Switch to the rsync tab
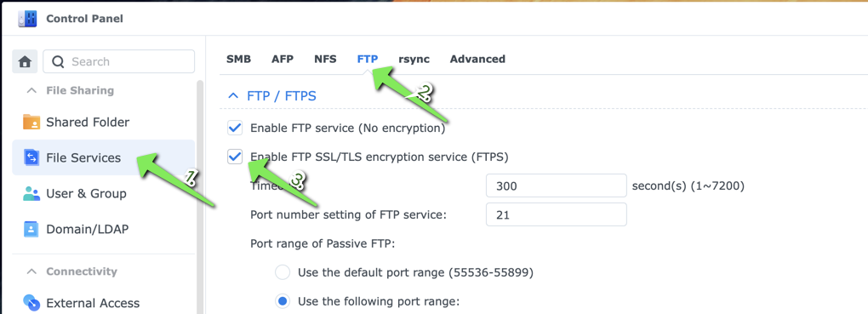The width and height of the screenshot is (868, 314). coord(414,59)
